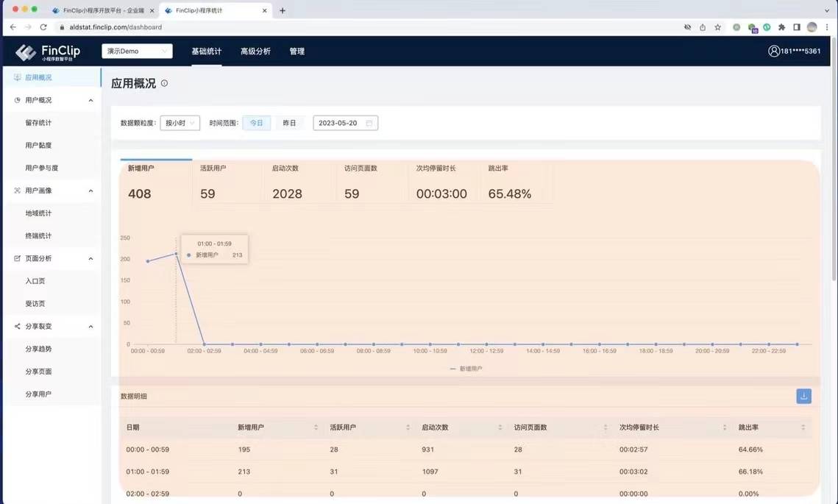Switch to 高级分析 top menu

coord(255,52)
